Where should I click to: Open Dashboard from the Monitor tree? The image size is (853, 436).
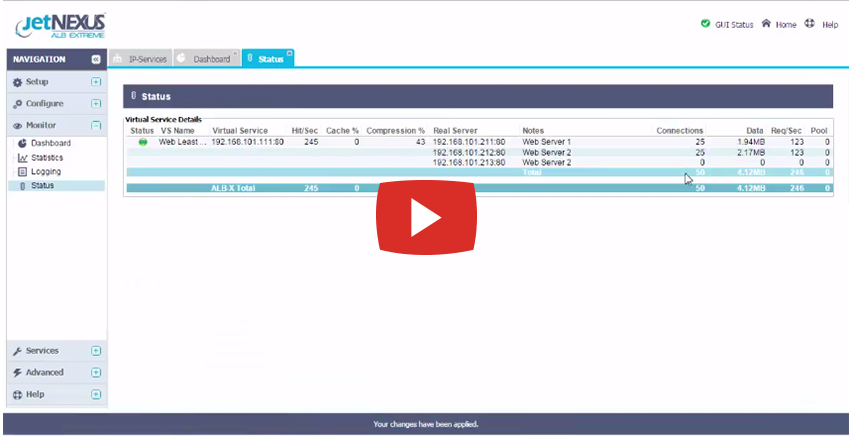[x=51, y=143]
